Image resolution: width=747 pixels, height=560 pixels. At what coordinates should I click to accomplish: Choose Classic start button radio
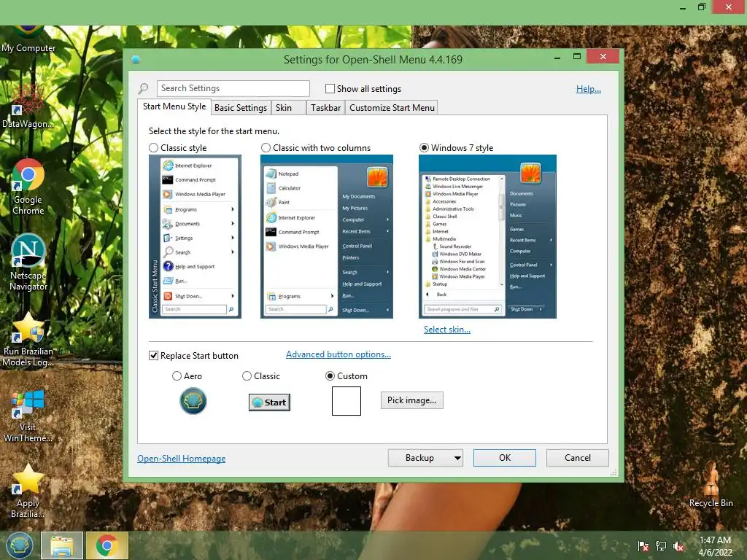[247, 376]
